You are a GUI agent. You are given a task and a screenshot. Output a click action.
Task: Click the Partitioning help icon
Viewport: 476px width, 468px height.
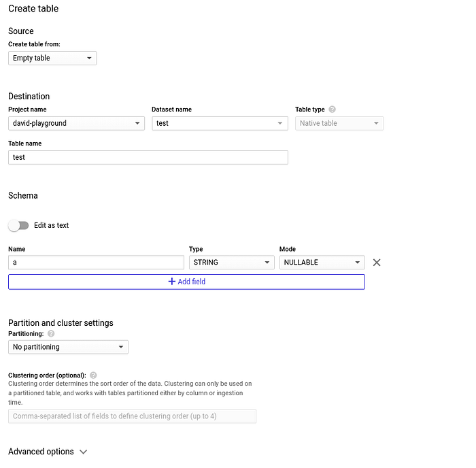51,334
